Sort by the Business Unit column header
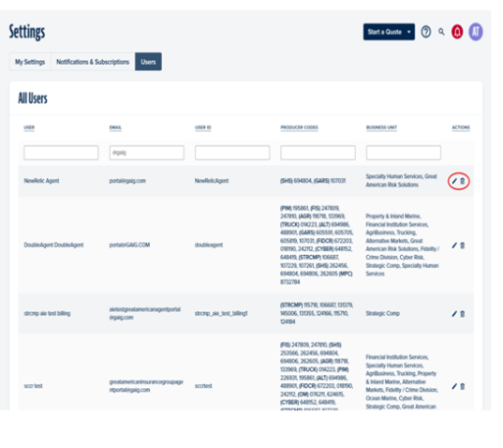The image size is (503, 448). [x=381, y=127]
